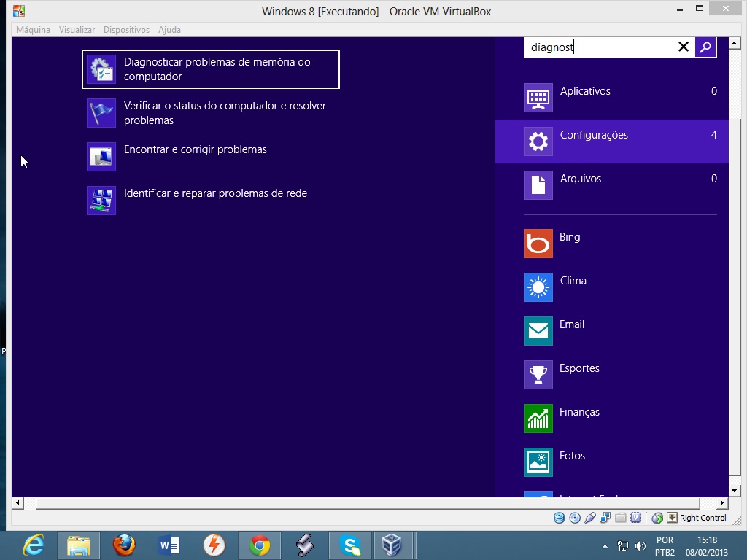Open the grey tool taskbar app
This screenshot has height=560, width=747.
click(x=305, y=545)
